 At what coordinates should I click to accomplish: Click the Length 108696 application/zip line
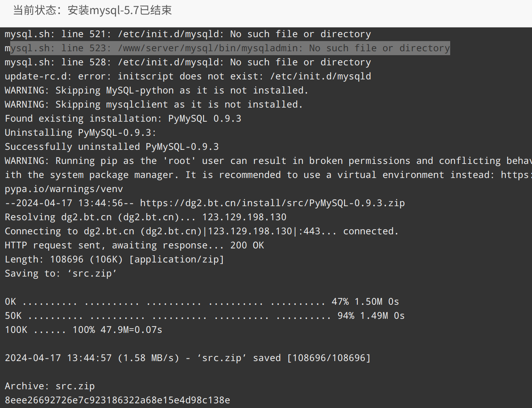click(x=114, y=259)
